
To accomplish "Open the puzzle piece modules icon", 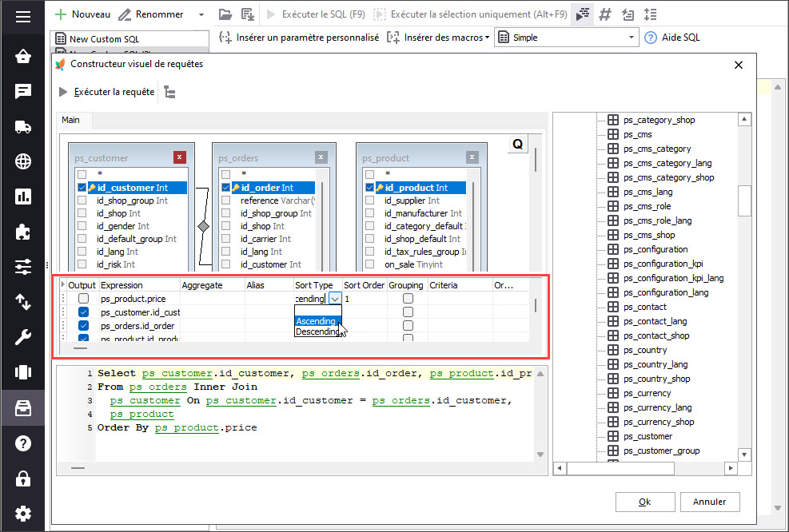I will [22, 232].
